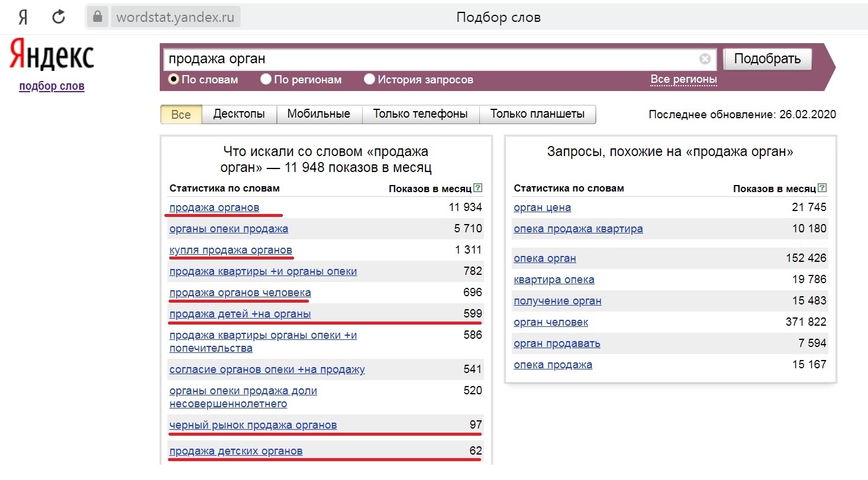868x480 pixels.
Task: Open 'черный рынок продажа органов' link
Action: coord(253,425)
